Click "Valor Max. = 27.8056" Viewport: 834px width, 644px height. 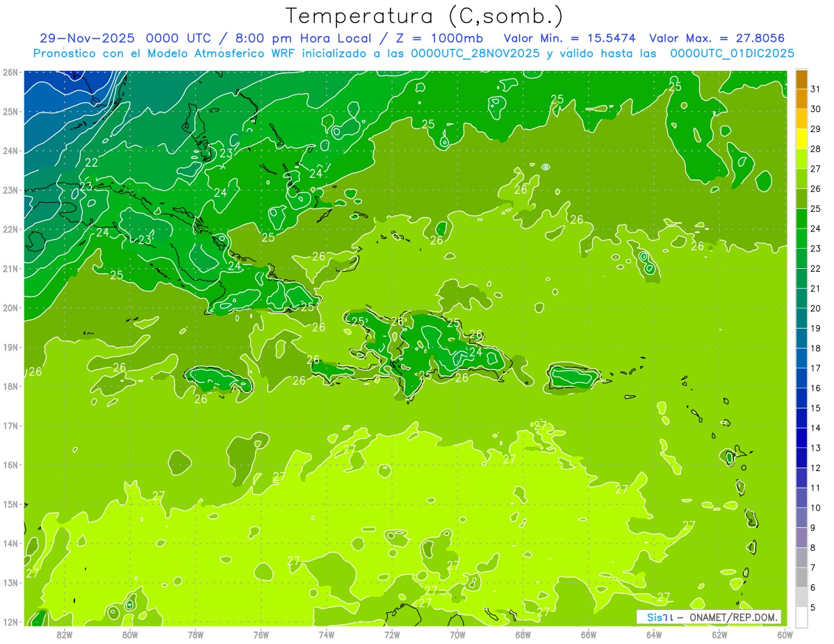tap(717, 38)
